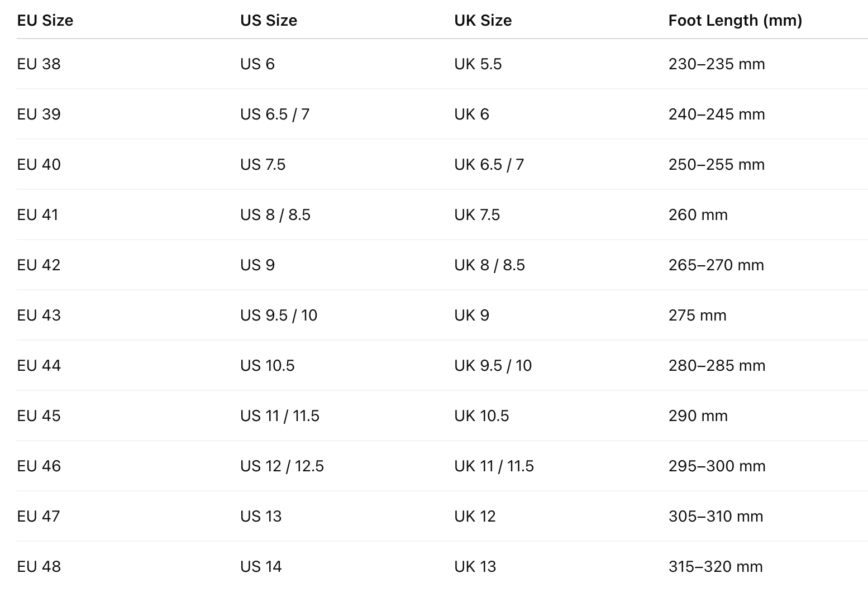Click the US 6.5 / 7 cell

point(275,114)
